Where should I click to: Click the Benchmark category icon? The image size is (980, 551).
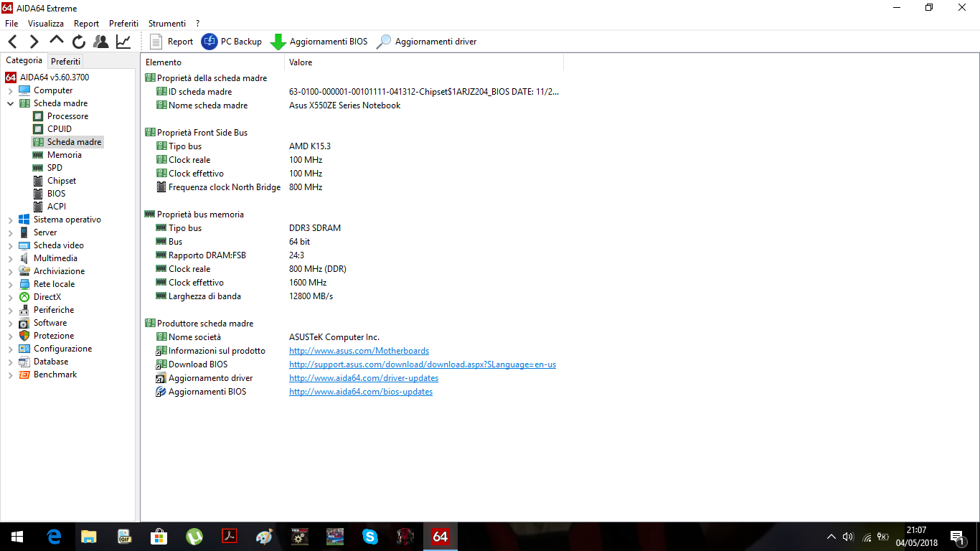coord(24,375)
